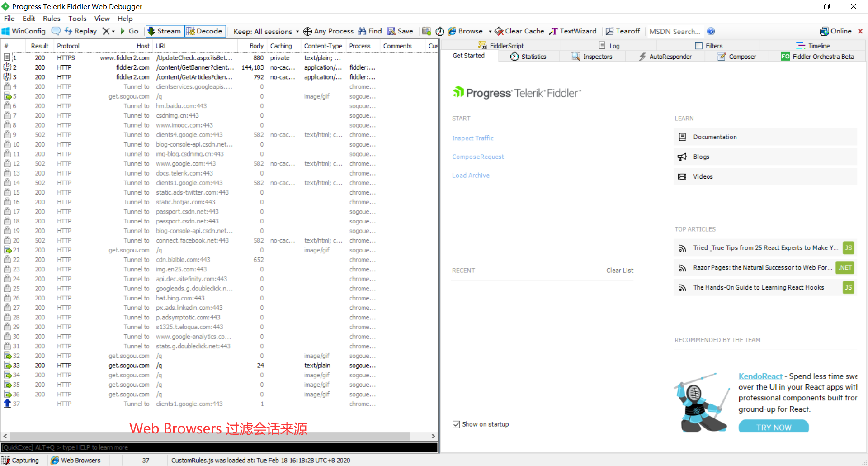Image resolution: width=868 pixels, height=466 pixels.
Task: Click the blue help icon
Action: coord(711,31)
